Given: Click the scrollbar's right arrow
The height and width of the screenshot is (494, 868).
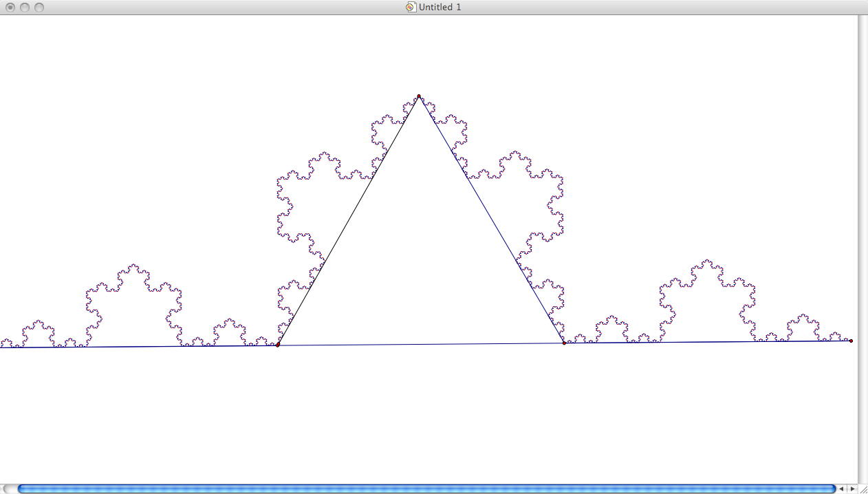Looking at the screenshot, I should [852, 487].
